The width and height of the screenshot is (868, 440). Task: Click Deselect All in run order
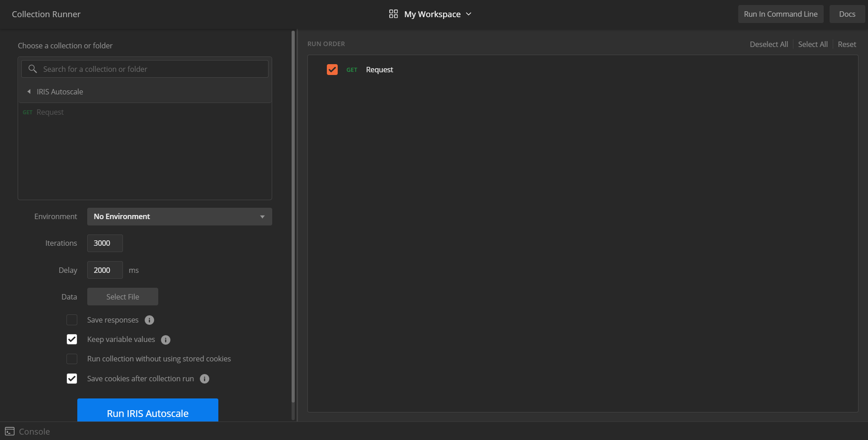(x=769, y=44)
